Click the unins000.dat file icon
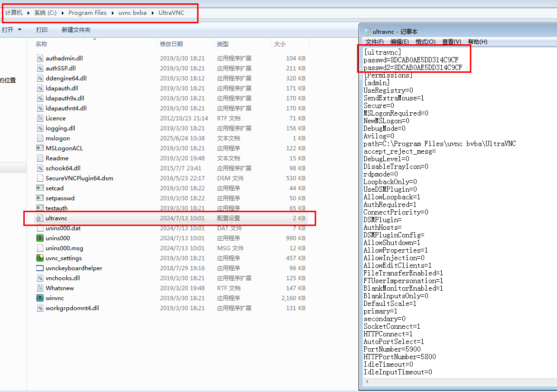557x392 pixels. [40, 228]
